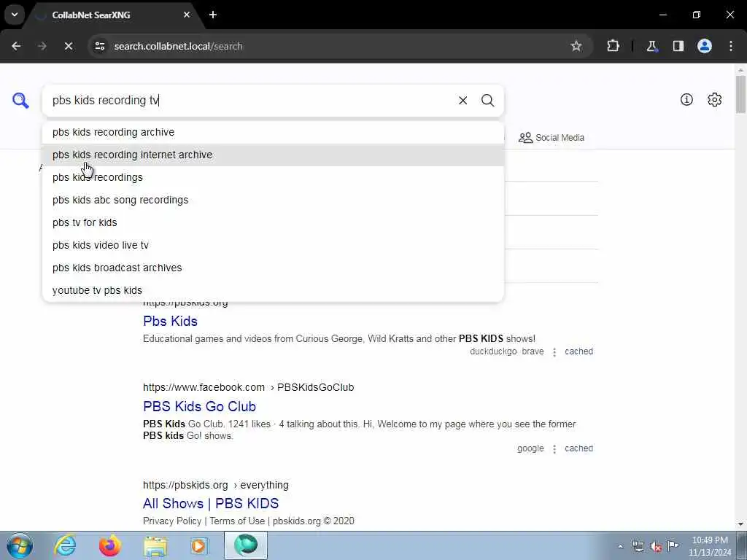Click muted volume tray icon

[x=656, y=547]
